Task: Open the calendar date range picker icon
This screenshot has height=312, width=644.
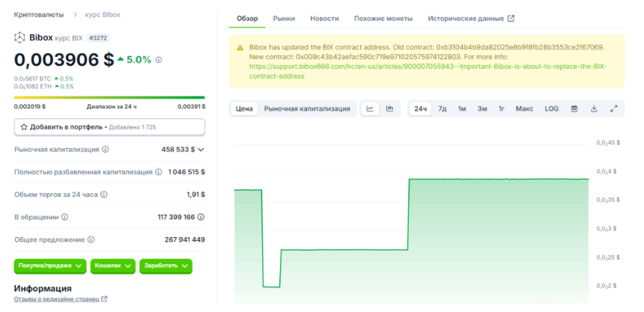Action: pos(574,108)
